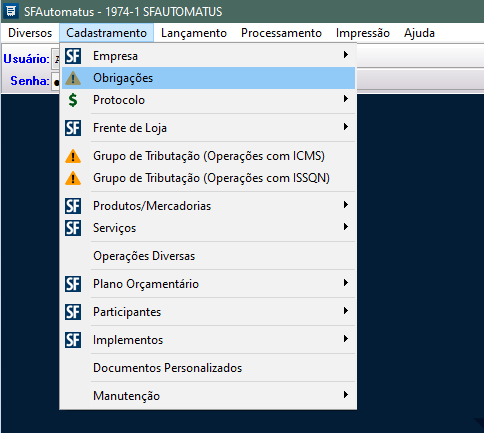The height and width of the screenshot is (433, 484).
Task: Click the orange warning icon for ISSQN group
Action: point(73,178)
